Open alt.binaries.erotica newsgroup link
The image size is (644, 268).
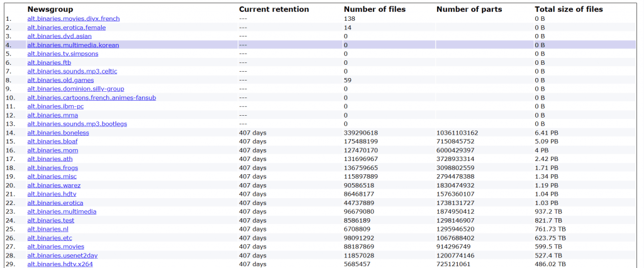coord(55,203)
